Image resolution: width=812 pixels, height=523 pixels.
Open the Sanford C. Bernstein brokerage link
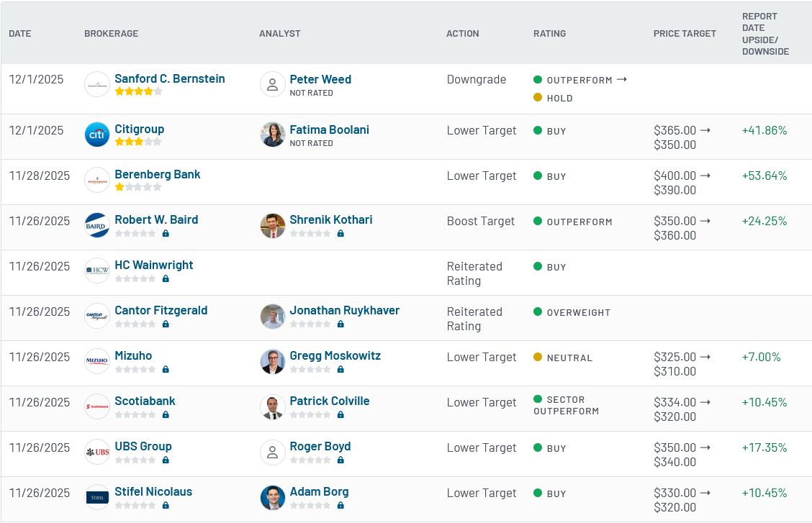[170, 78]
